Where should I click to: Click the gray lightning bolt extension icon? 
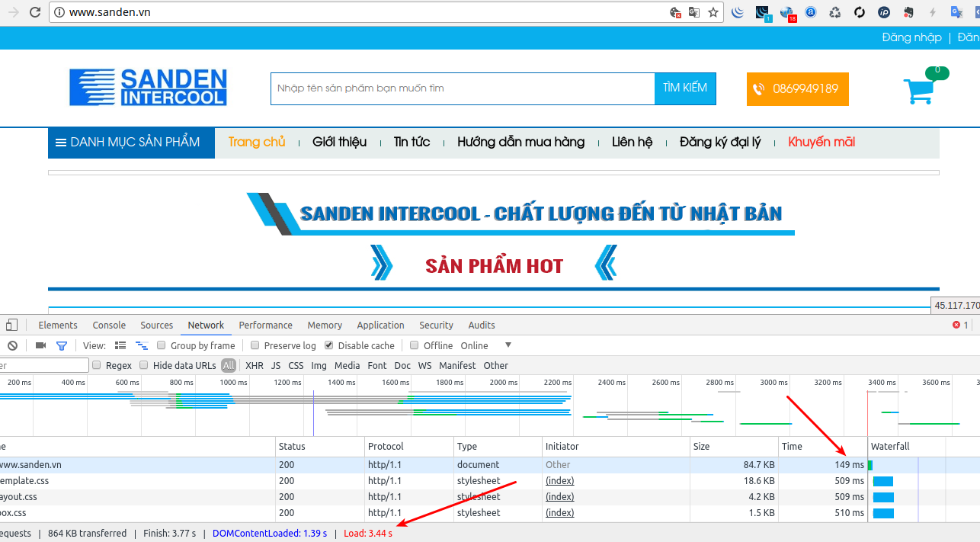point(933,12)
